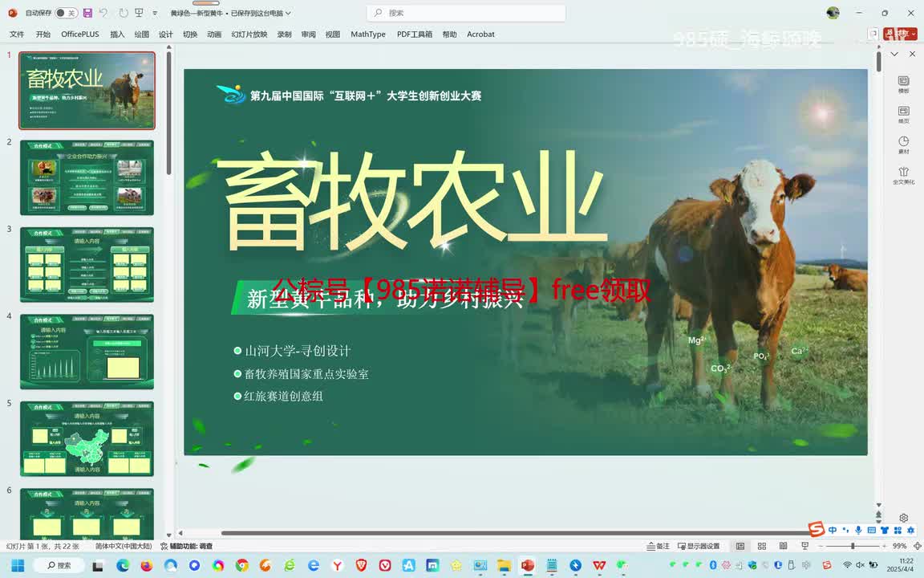
Task: Click the 红旅赛道创意组 bullet text
Action: 283,396
